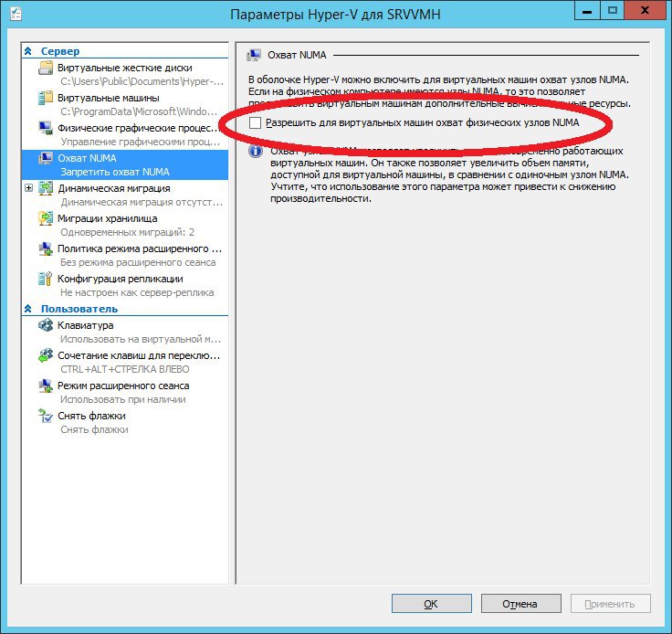Expand the Динамическая миграция tree node
Viewport: 672px width, 634px height.
pos(28,188)
